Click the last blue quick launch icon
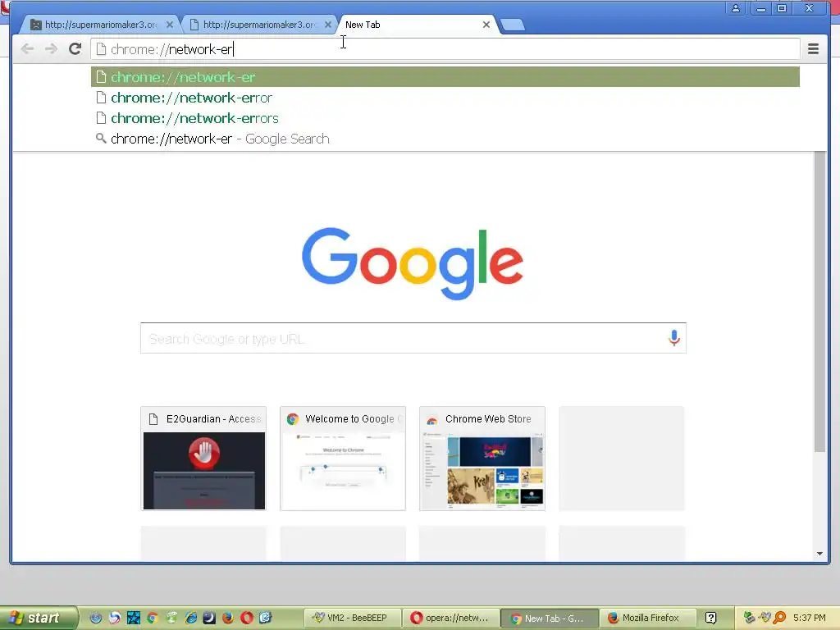Image resolution: width=840 pixels, height=630 pixels. tap(266, 618)
